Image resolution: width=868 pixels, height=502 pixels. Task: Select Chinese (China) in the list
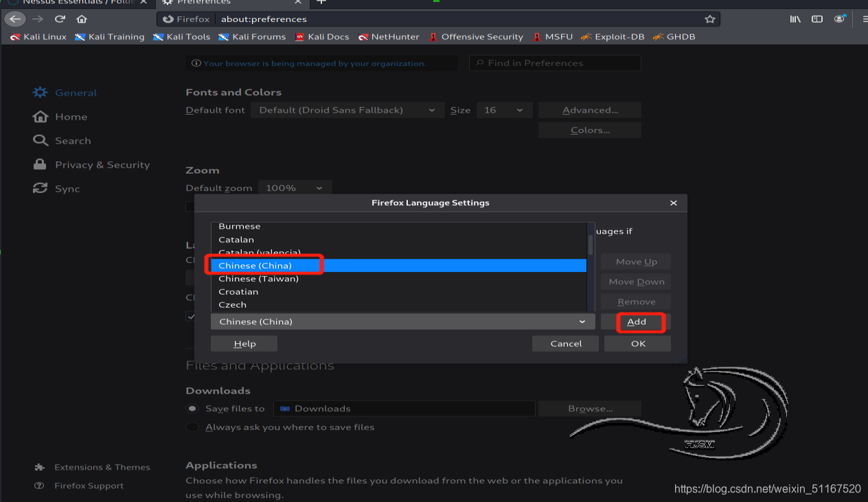pyautogui.click(x=399, y=266)
